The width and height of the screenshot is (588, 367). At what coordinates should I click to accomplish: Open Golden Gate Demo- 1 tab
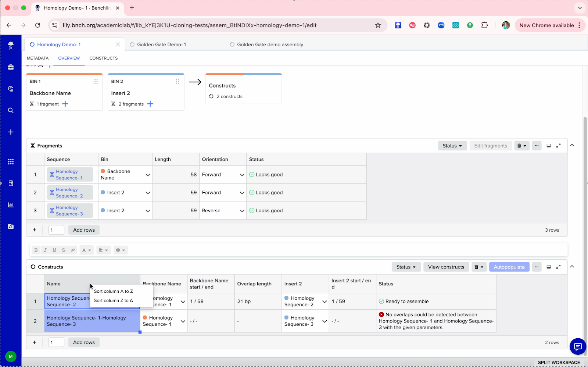161,44
